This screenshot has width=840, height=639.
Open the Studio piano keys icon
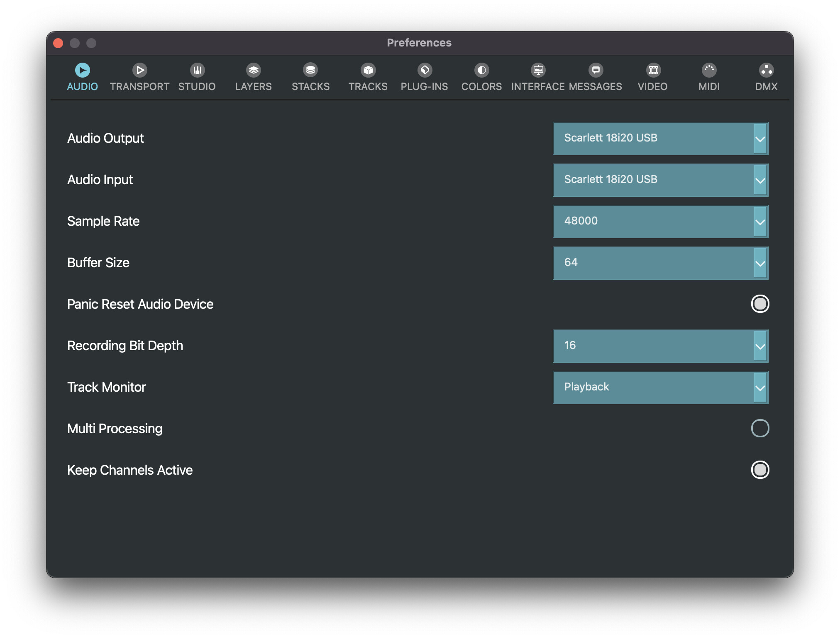point(197,70)
